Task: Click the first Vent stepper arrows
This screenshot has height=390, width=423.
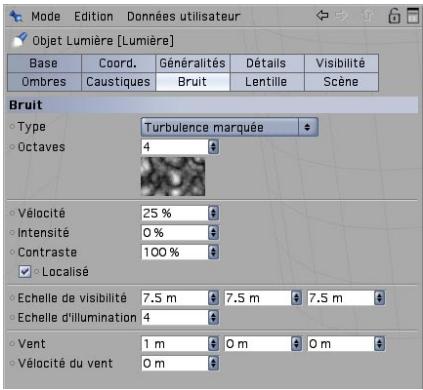Action: 214,344
